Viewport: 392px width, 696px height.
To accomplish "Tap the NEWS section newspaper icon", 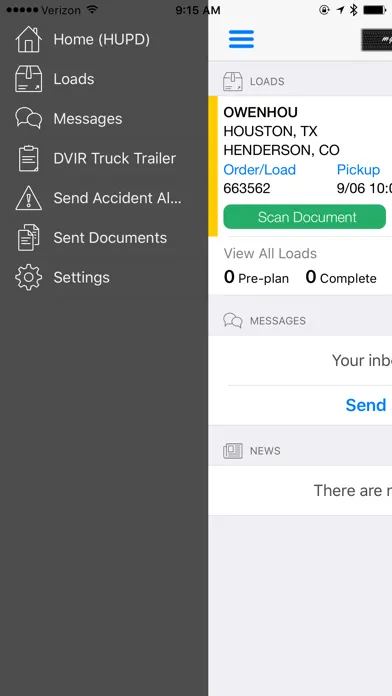I will tap(233, 451).
